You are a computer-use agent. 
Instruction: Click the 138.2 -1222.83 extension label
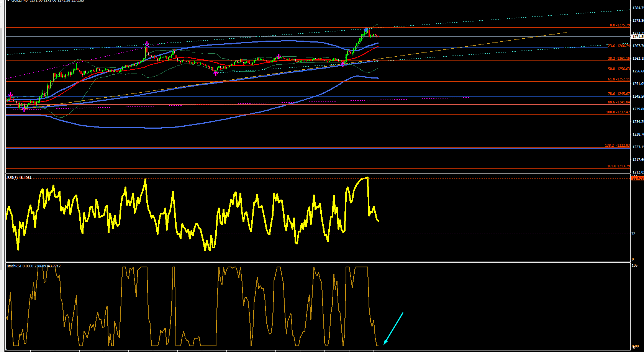tap(617, 146)
